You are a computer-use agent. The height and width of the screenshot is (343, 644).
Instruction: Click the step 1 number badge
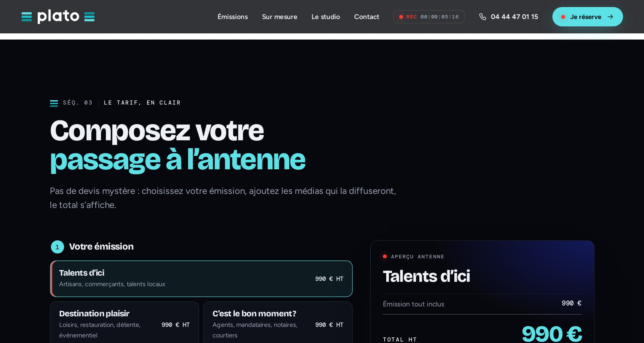[57, 247]
